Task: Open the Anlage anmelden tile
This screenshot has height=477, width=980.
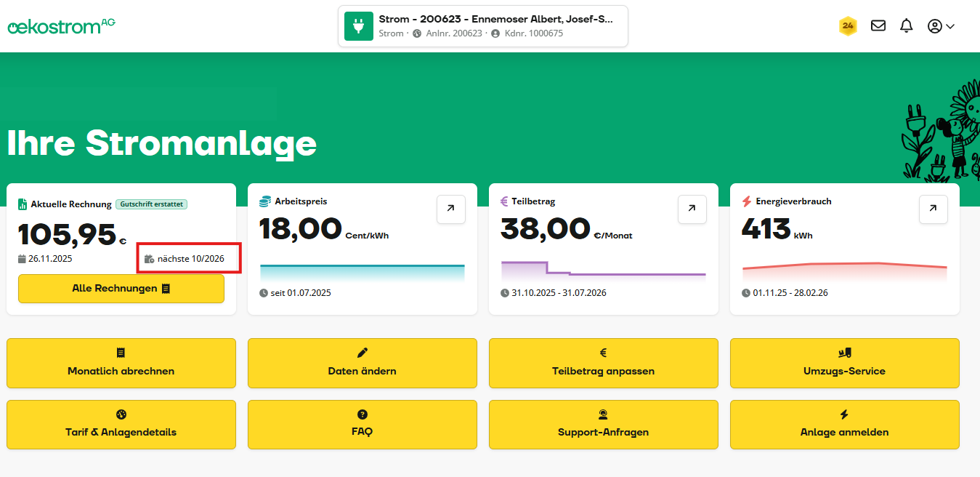Action: point(845,424)
